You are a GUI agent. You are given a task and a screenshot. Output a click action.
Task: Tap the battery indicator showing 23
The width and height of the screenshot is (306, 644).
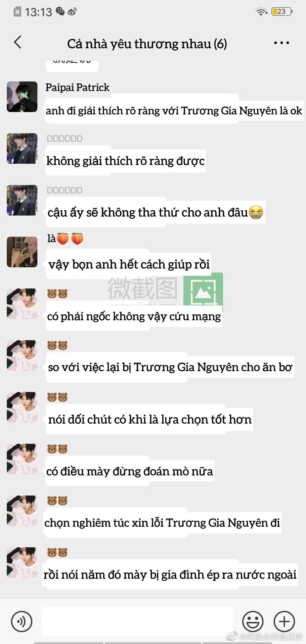tap(281, 11)
